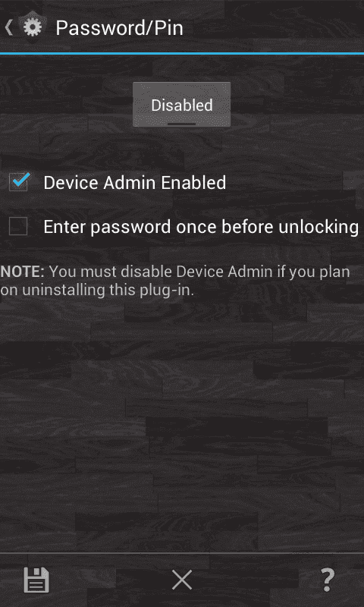Screen dimensions: 364x607
Task: Toggle the empty checkbox under Device Admin
Action: click(x=18, y=226)
